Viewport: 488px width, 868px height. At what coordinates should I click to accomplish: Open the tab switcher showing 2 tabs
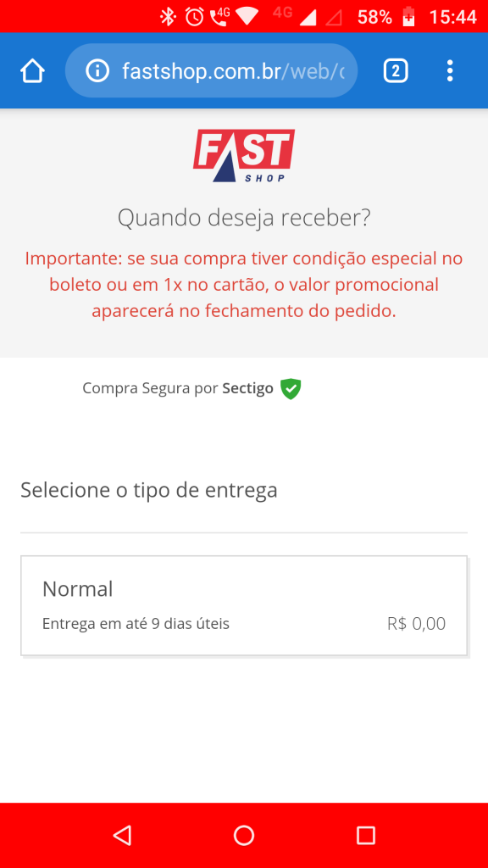click(396, 71)
